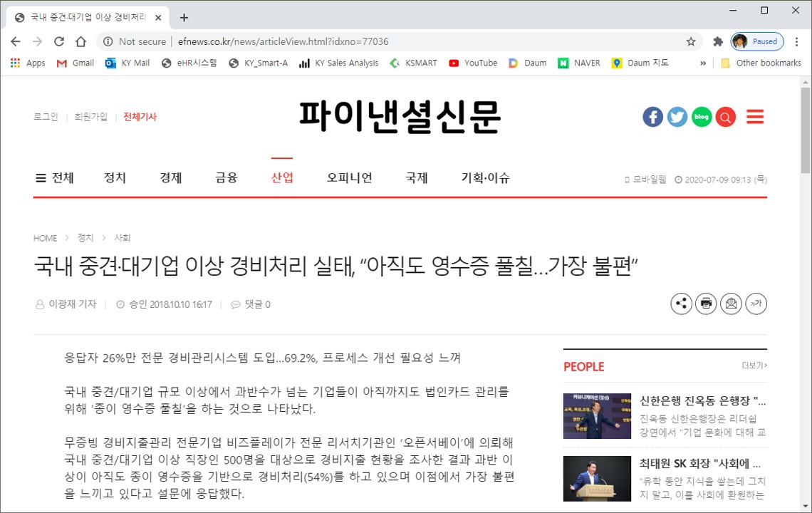The width and height of the screenshot is (812, 513).
Task: Open the print icon for this article
Action: 706,304
